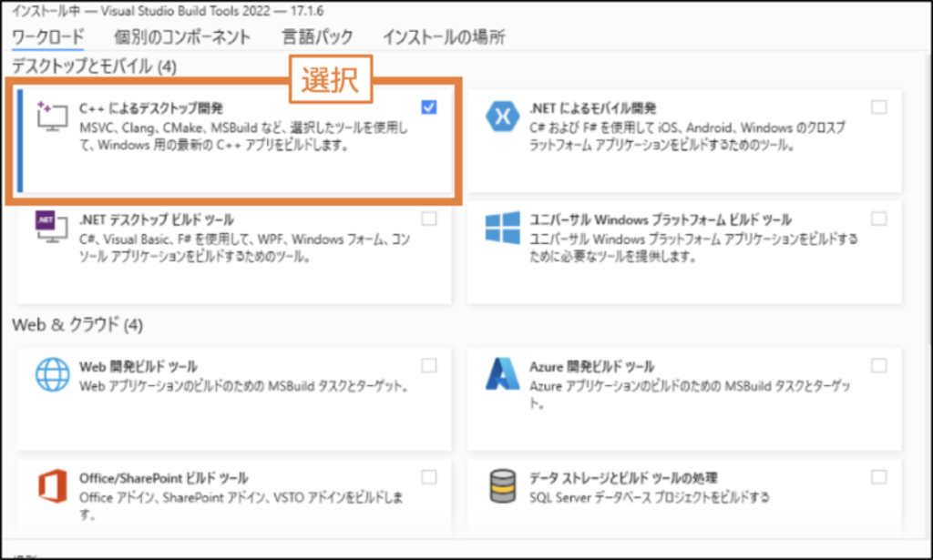The height and width of the screenshot is (560, 933).
Task: Switch to the ワークロード tab
Action: (48, 36)
